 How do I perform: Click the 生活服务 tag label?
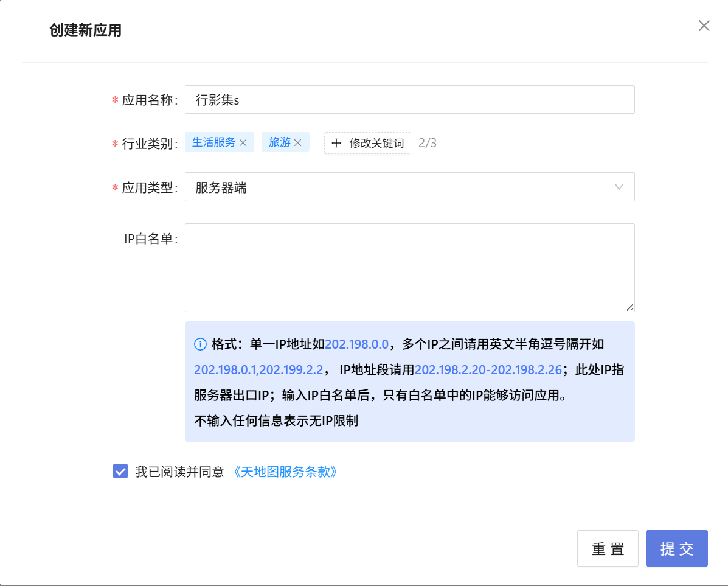213,142
